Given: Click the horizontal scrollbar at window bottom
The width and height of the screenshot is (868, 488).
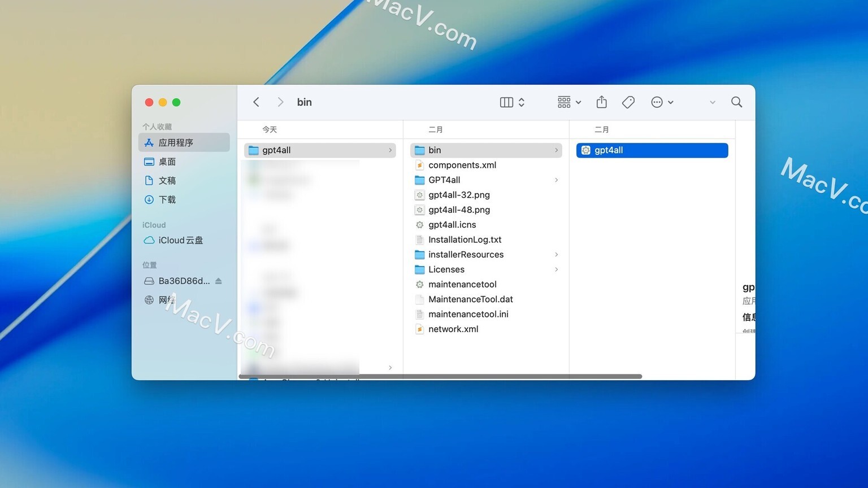Looking at the screenshot, I should pyautogui.click(x=440, y=376).
